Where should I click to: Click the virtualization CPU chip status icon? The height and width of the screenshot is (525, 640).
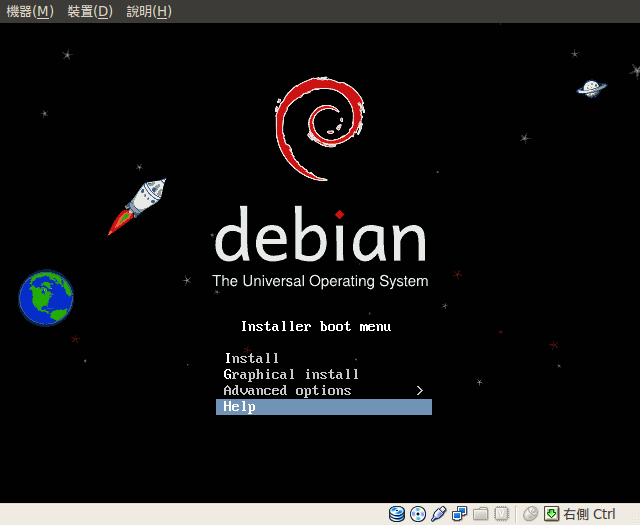502,514
